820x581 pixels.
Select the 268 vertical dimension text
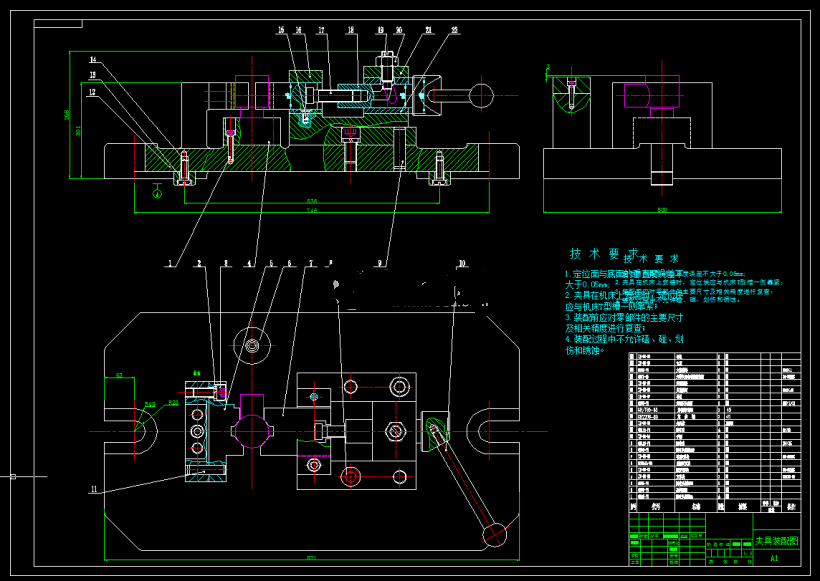67,115
